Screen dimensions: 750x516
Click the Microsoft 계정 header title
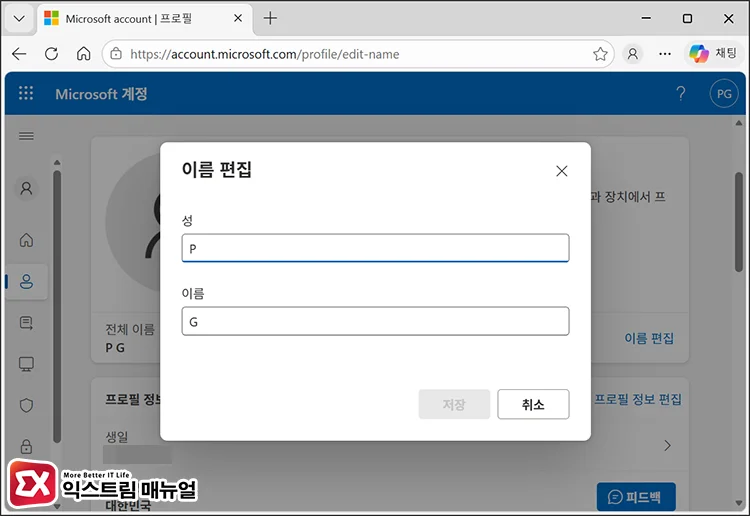click(x=101, y=94)
